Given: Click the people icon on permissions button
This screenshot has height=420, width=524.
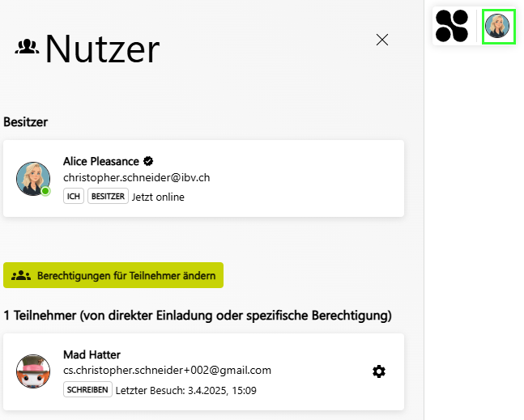Looking at the screenshot, I should click(x=21, y=275).
